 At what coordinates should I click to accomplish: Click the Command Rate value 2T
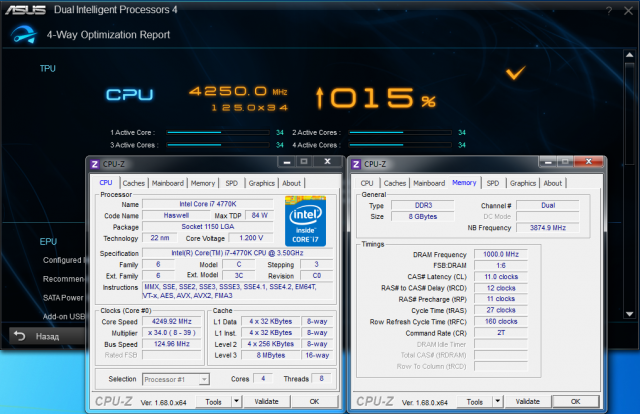coord(501,333)
